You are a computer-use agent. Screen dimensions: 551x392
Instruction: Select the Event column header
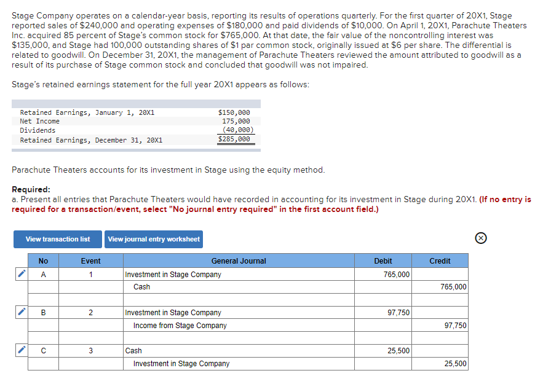coord(90,261)
